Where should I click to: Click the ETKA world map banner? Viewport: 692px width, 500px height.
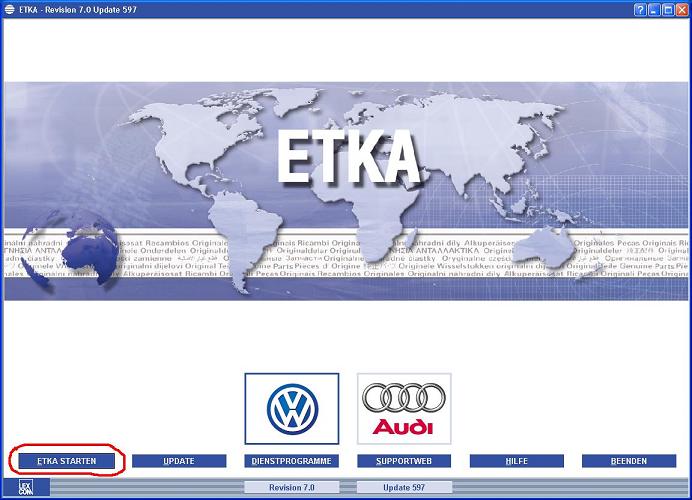[x=346, y=191]
